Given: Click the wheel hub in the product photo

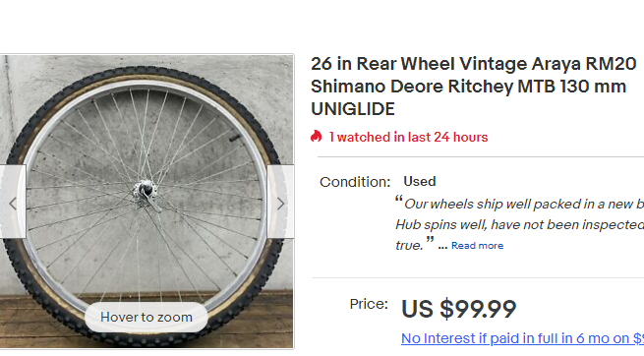Looking at the screenshot, I should pos(145,190).
